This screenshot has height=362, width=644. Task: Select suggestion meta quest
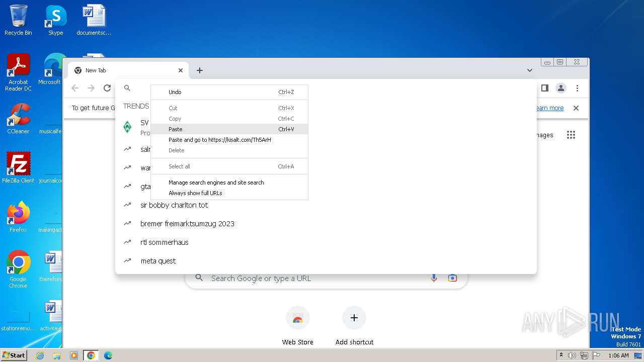coord(326,261)
